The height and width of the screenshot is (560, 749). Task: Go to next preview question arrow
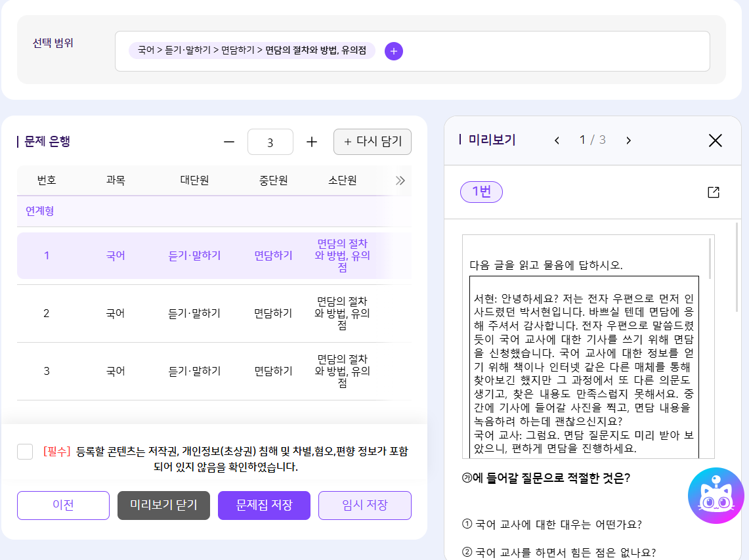pos(628,140)
